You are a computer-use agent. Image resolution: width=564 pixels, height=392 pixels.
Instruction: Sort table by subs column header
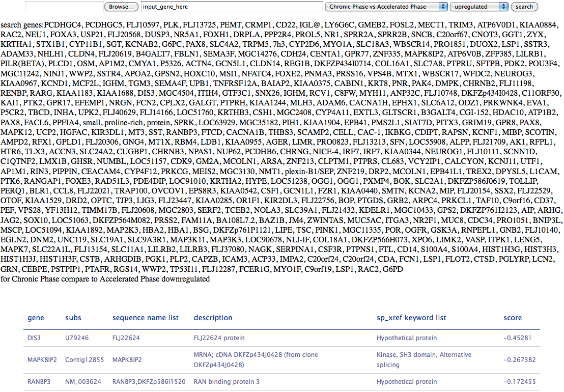73,318
